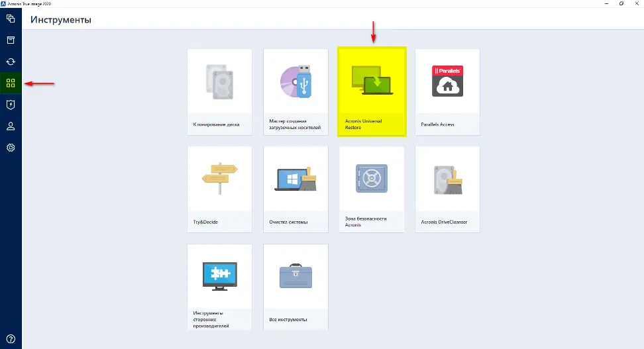The width and height of the screenshot is (644, 349).
Task: Maximize the Acronis True Image window
Action: (x=621, y=4)
